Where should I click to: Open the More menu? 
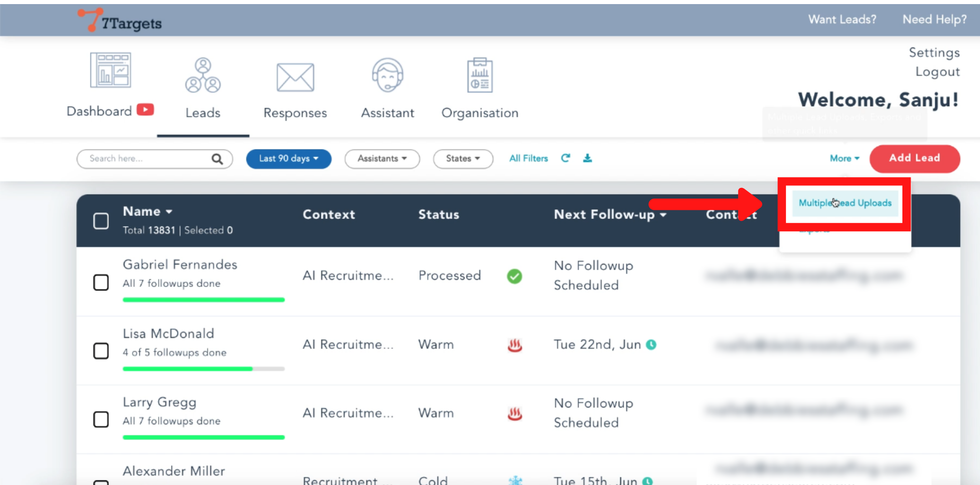coord(844,159)
